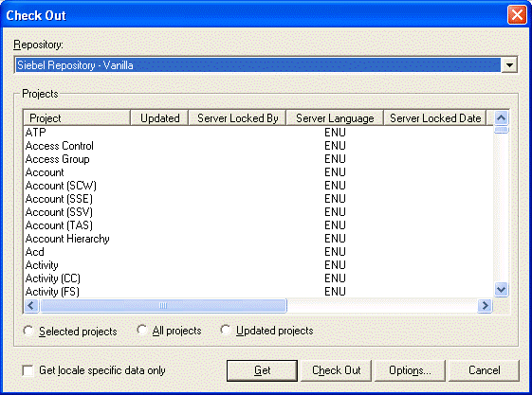Click the horizontal scrollbar right arrow
532x395 pixels.
(485, 306)
